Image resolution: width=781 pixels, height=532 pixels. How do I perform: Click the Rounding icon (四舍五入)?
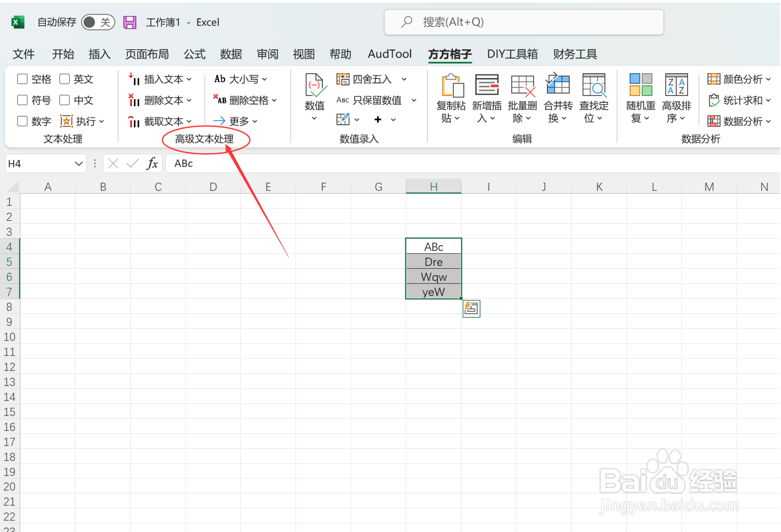pyautogui.click(x=342, y=79)
